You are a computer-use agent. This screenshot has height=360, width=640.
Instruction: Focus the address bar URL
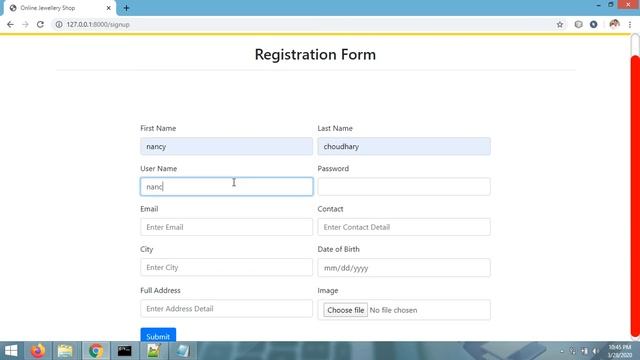click(98, 24)
